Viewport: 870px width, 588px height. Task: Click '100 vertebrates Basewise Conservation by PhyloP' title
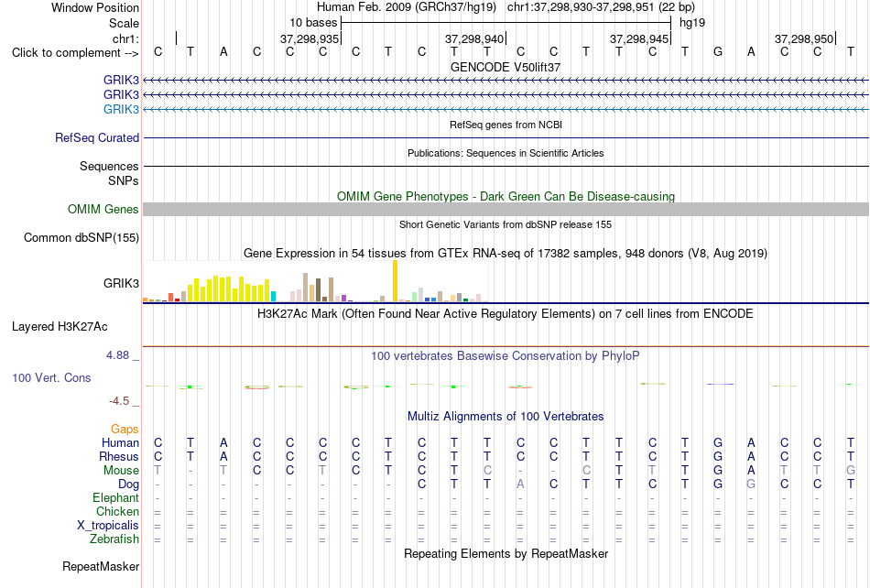click(x=506, y=356)
